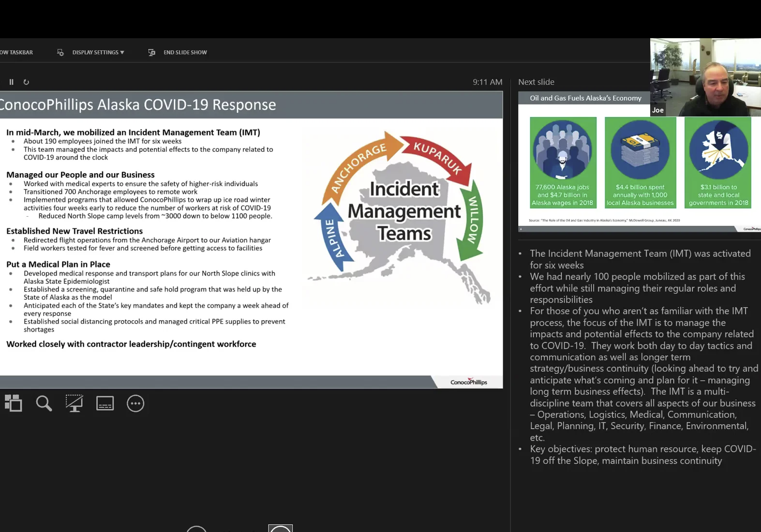Screen dimensions: 761x532
Task: Go to the previous slide button
Action: (196, 529)
